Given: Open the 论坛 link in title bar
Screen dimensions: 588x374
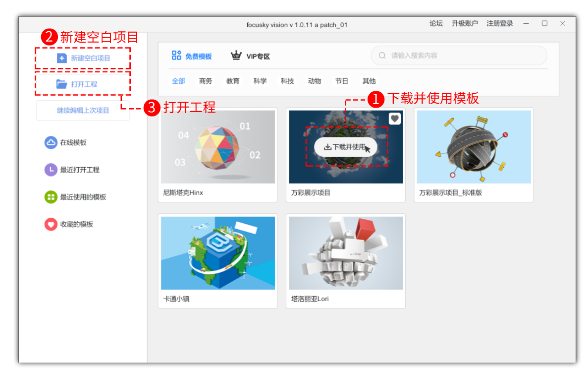Looking at the screenshot, I should point(436,23).
